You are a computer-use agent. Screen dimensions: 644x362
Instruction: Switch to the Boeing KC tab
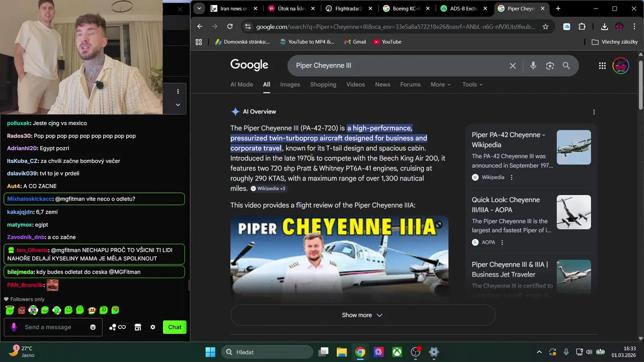pos(407,9)
